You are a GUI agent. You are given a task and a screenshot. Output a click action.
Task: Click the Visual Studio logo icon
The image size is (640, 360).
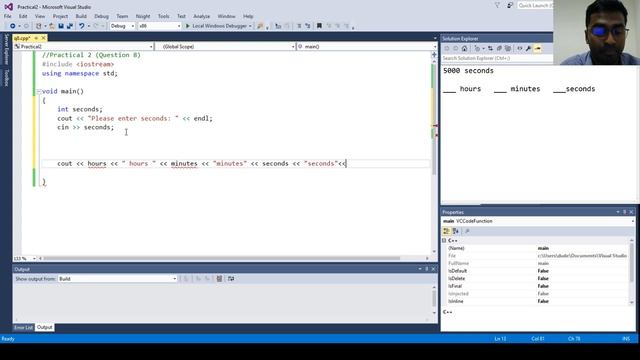(x=8, y=7)
